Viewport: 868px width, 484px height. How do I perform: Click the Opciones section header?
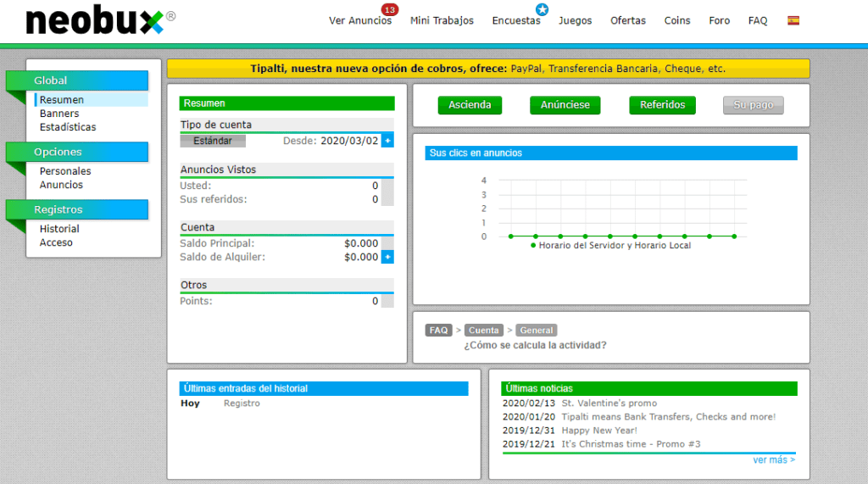(x=77, y=152)
